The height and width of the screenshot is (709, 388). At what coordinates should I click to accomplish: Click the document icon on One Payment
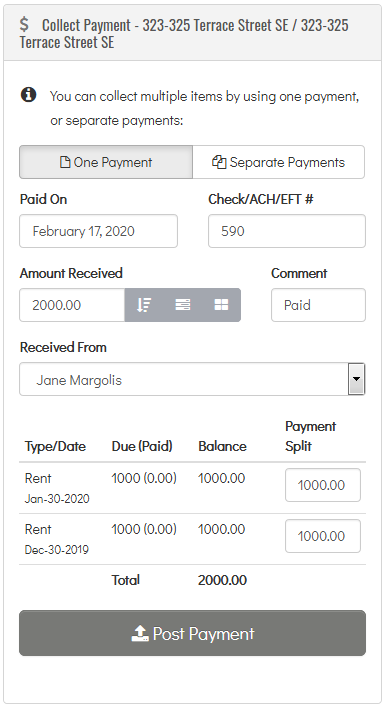pyautogui.click(x=65, y=162)
